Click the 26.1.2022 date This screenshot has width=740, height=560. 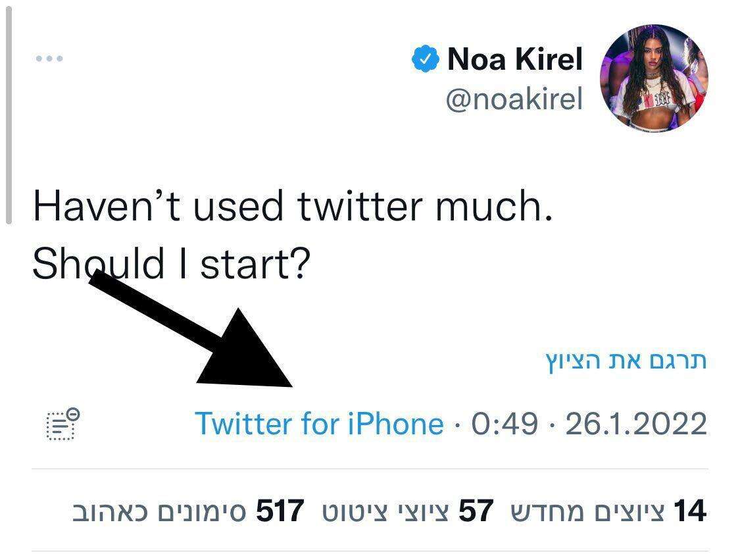point(636,424)
